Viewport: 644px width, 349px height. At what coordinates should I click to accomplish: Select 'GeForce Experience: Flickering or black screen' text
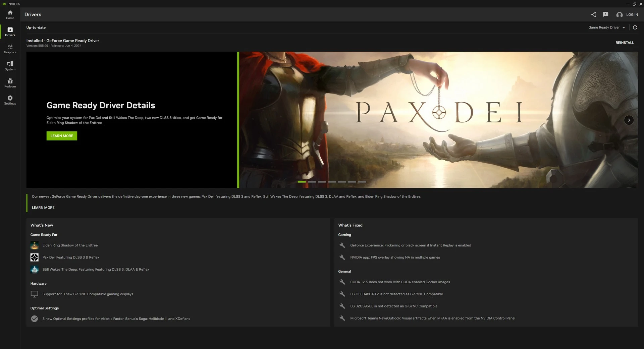(411, 245)
